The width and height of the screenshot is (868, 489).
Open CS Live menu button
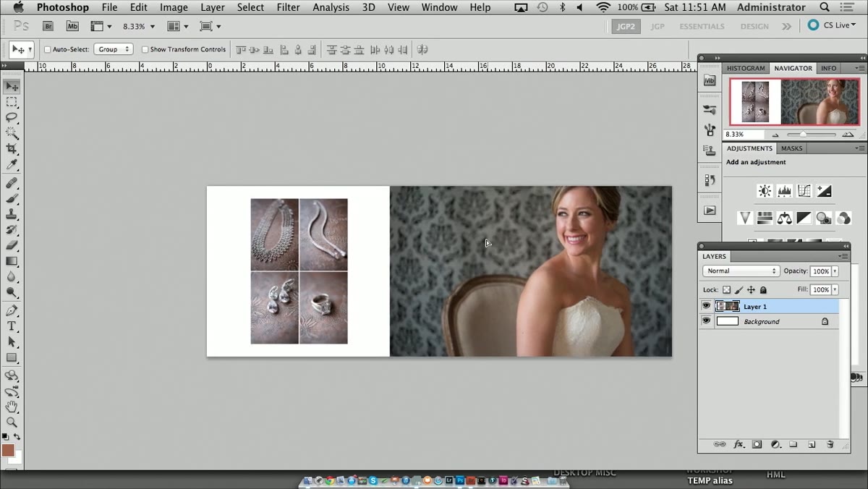point(832,25)
